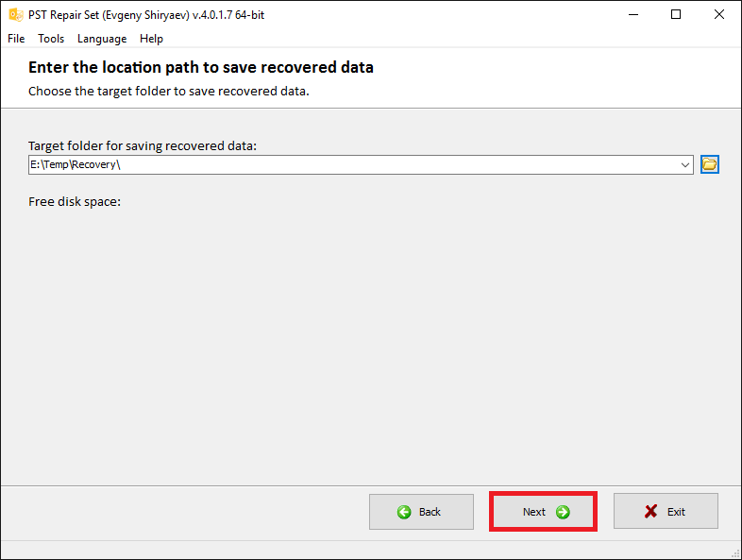Close the PST Repair Set window

719,15
